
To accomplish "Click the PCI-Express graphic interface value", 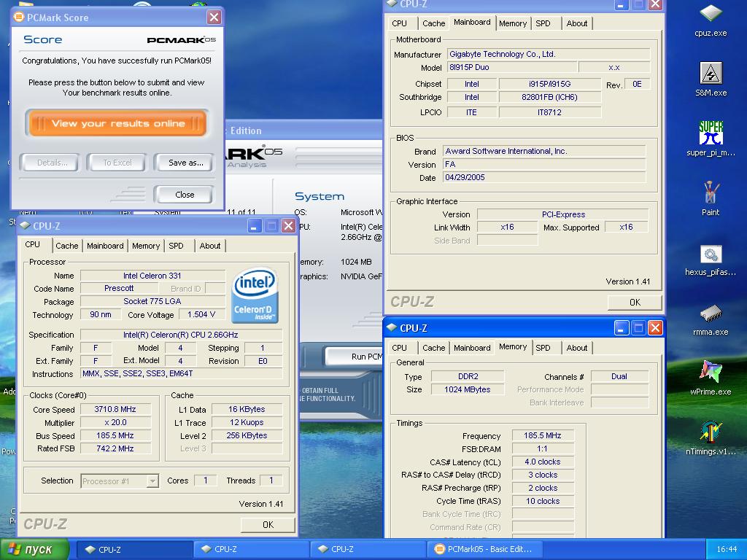I will pos(563,214).
